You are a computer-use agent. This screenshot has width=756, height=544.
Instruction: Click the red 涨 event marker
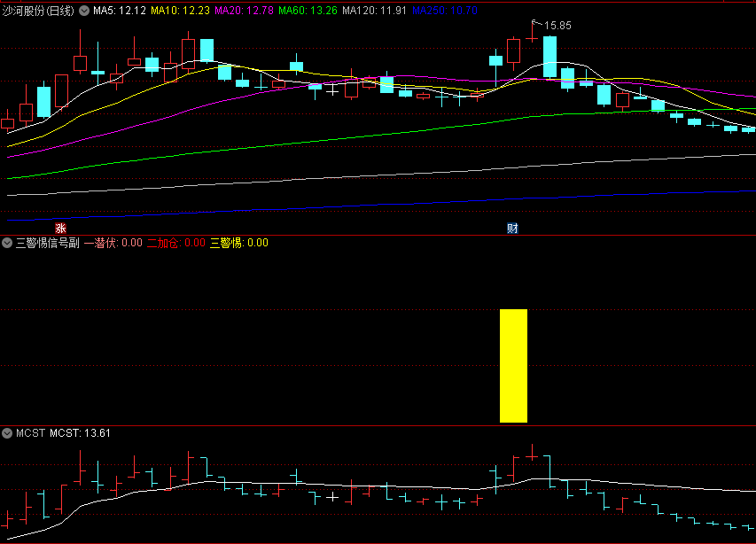[x=60, y=229]
